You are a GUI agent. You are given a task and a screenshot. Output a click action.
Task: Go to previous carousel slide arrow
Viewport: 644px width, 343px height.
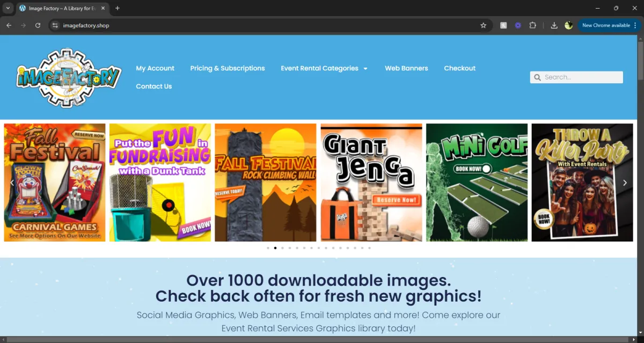(x=12, y=183)
